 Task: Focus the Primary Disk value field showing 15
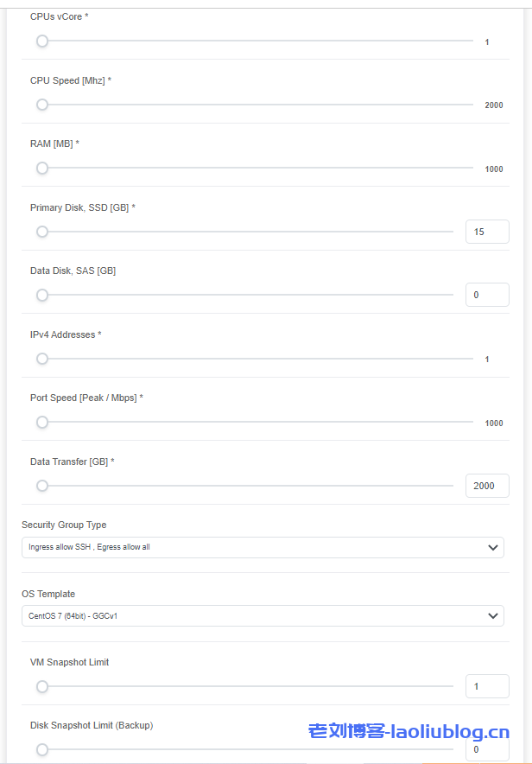(x=487, y=232)
